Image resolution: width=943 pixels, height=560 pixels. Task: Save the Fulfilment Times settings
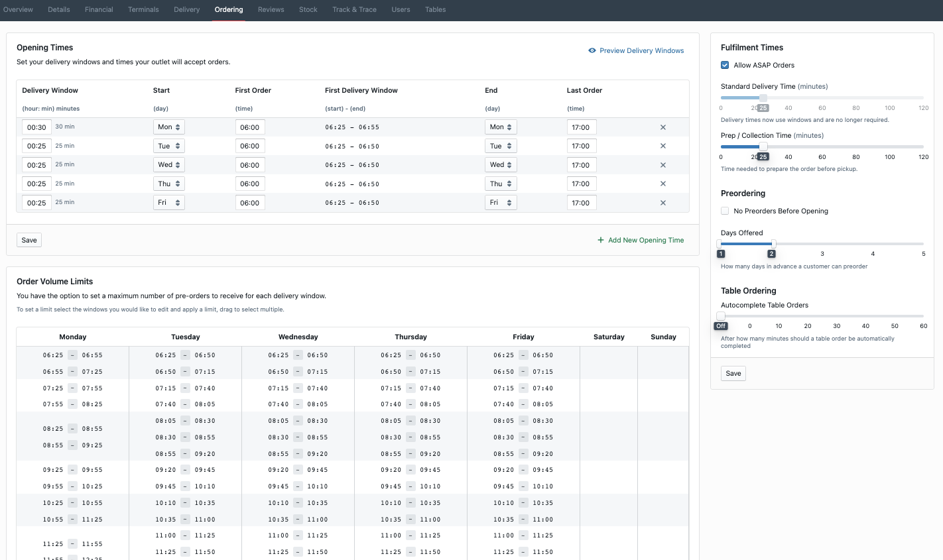[733, 373]
